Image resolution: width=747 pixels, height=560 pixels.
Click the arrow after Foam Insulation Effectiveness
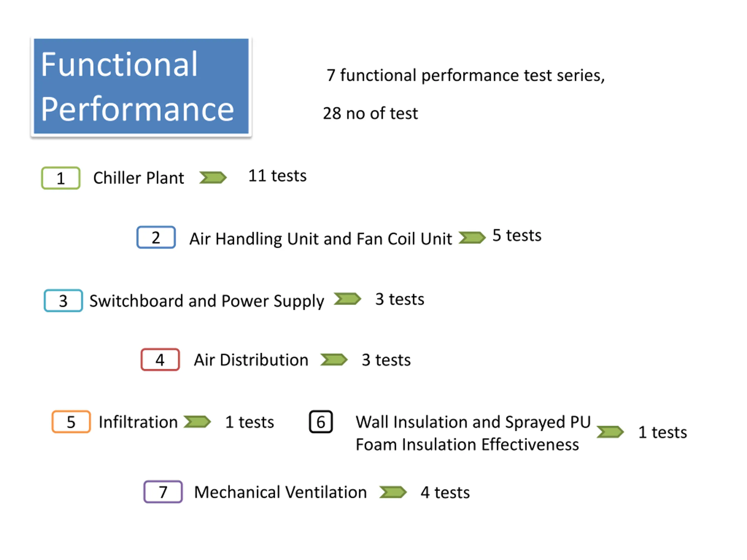pyautogui.click(x=610, y=432)
